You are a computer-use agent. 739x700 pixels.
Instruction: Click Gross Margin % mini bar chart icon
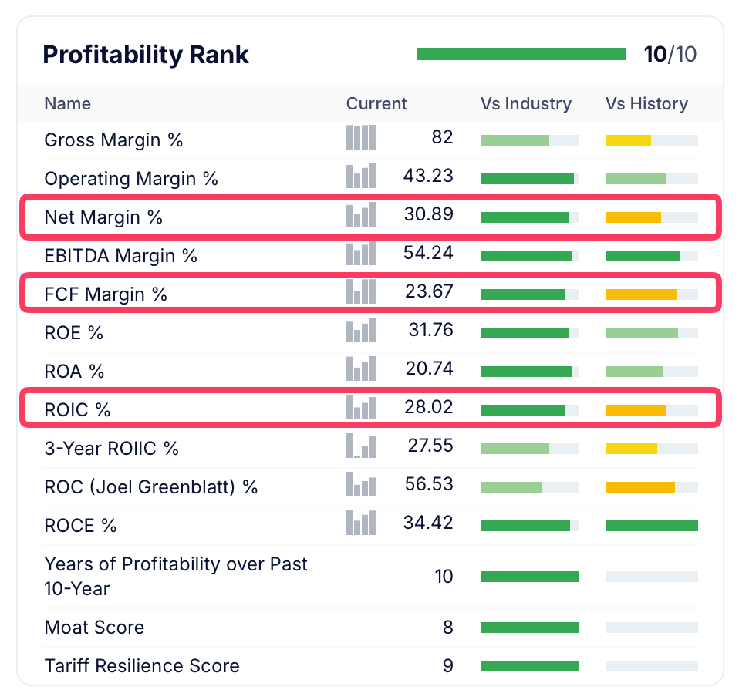tap(361, 138)
